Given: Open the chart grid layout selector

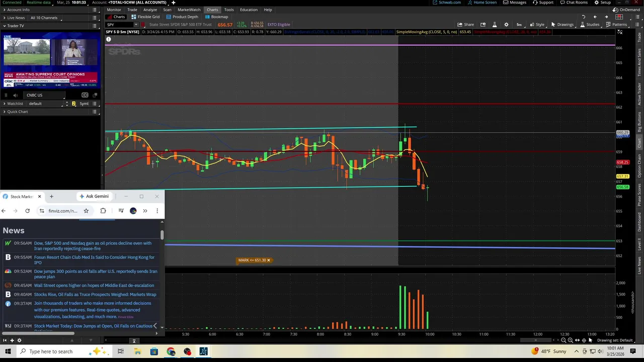Looking at the screenshot, I should [x=619, y=17].
